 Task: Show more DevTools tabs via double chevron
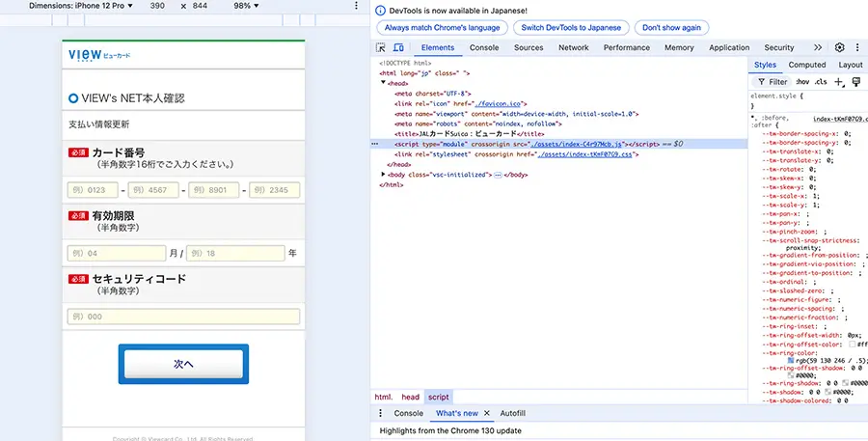(x=818, y=47)
